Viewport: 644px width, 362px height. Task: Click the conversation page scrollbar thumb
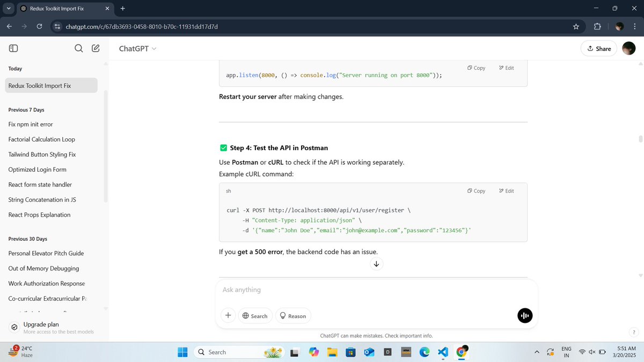point(640,139)
